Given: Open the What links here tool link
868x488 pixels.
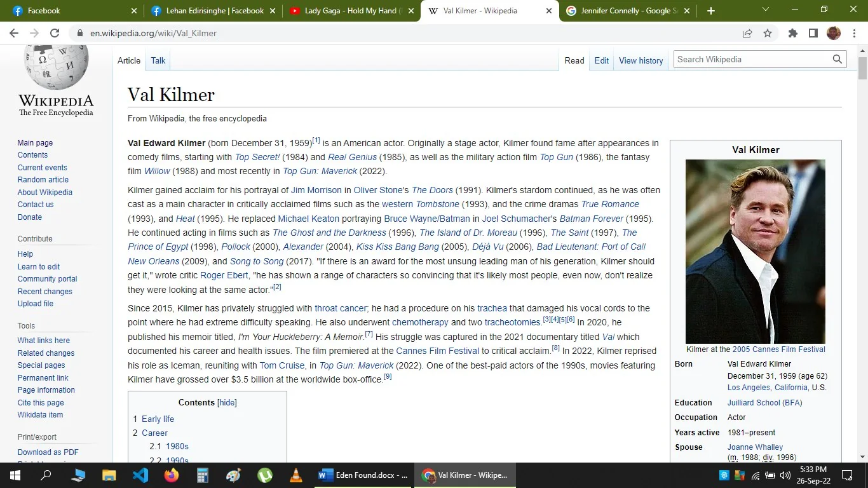Looking at the screenshot, I should (44, 341).
